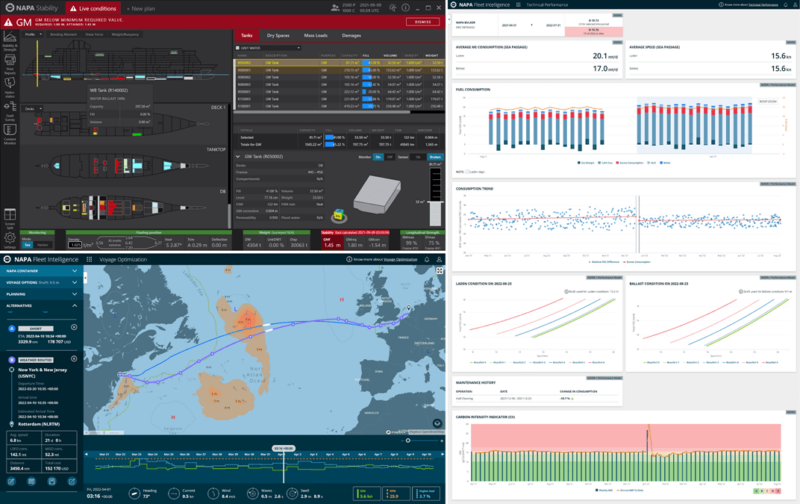Click export route icon below voyage summary
The height and width of the screenshot is (504, 800).
(x=71, y=481)
